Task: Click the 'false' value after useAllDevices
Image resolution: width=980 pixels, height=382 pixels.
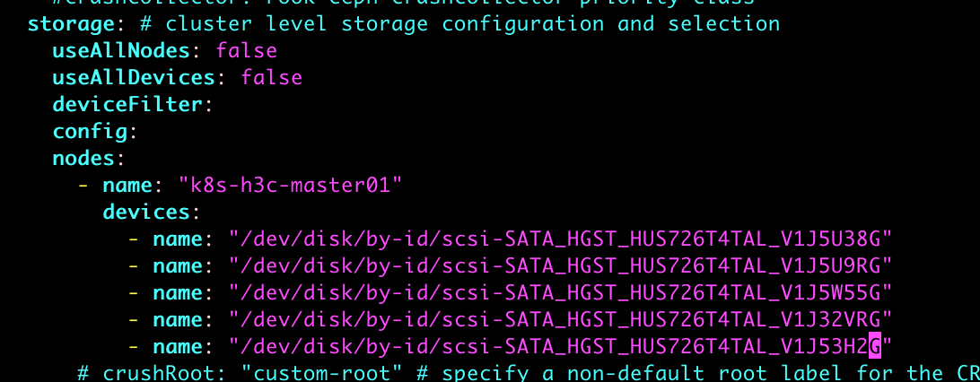Action: click(x=272, y=77)
